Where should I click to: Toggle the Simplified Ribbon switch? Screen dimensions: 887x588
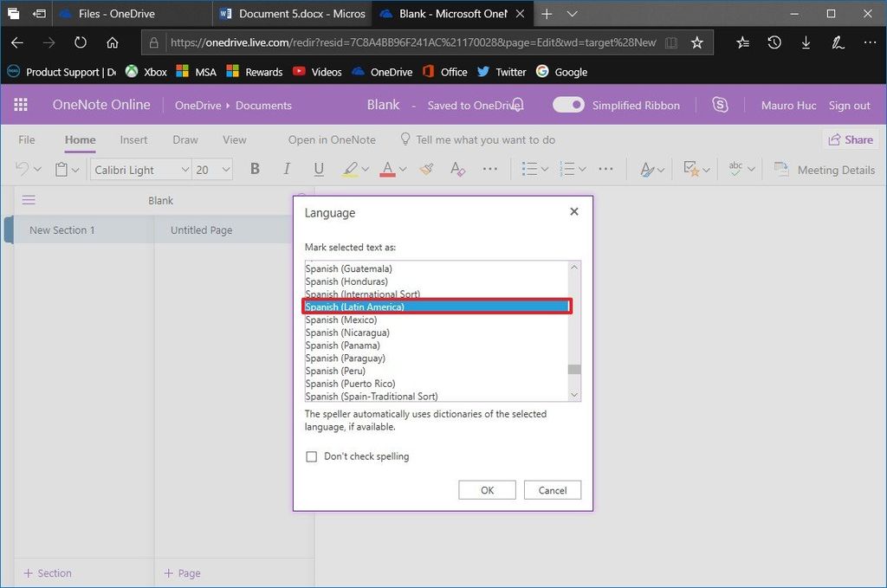point(568,104)
